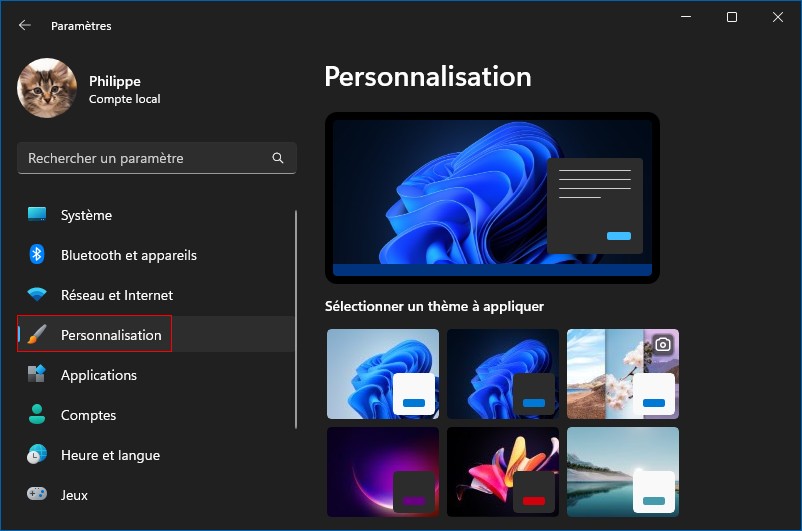Apply the dark Windows bloom theme
This screenshot has width=802, height=531.
[503, 374]
